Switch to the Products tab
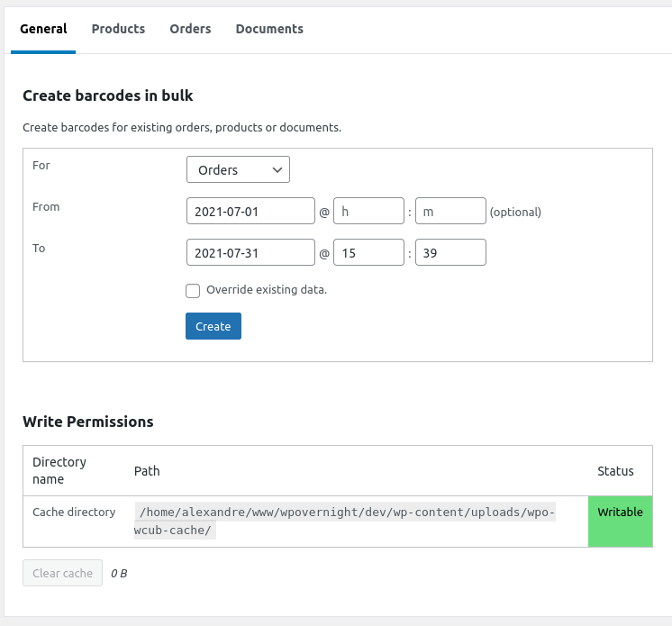Screen dimensions: 672x626 [x=118, y=29]
